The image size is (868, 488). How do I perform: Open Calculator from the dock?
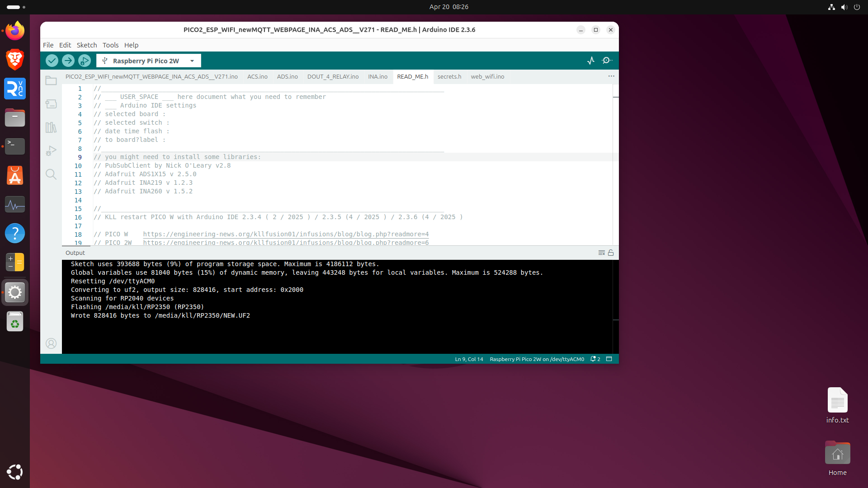click(x=15, y=262)
